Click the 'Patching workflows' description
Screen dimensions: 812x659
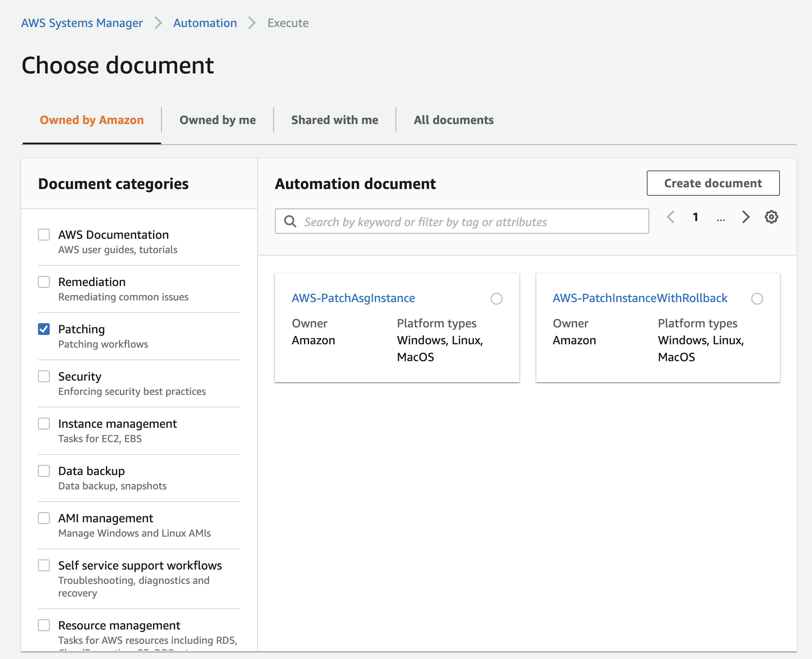click(x=103, y=344)
